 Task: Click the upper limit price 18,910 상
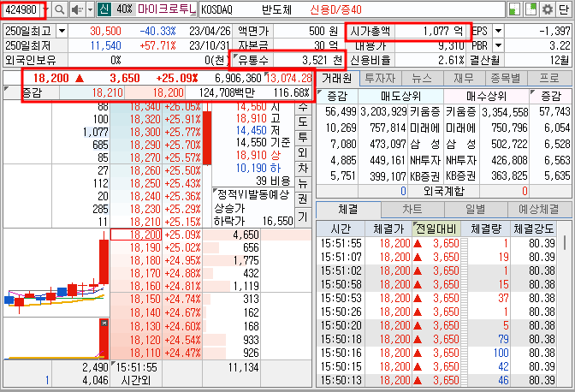258,155
